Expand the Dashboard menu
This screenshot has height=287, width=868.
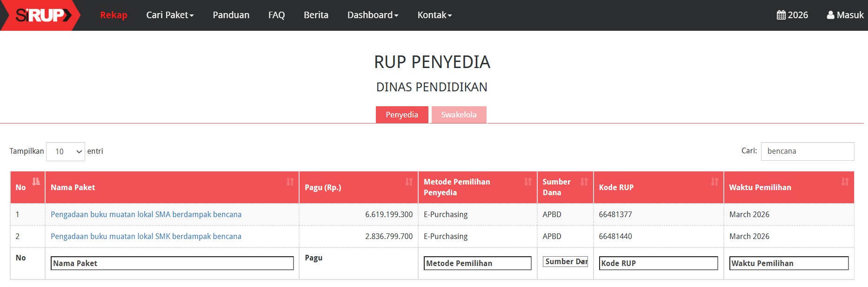coord(373,15)
